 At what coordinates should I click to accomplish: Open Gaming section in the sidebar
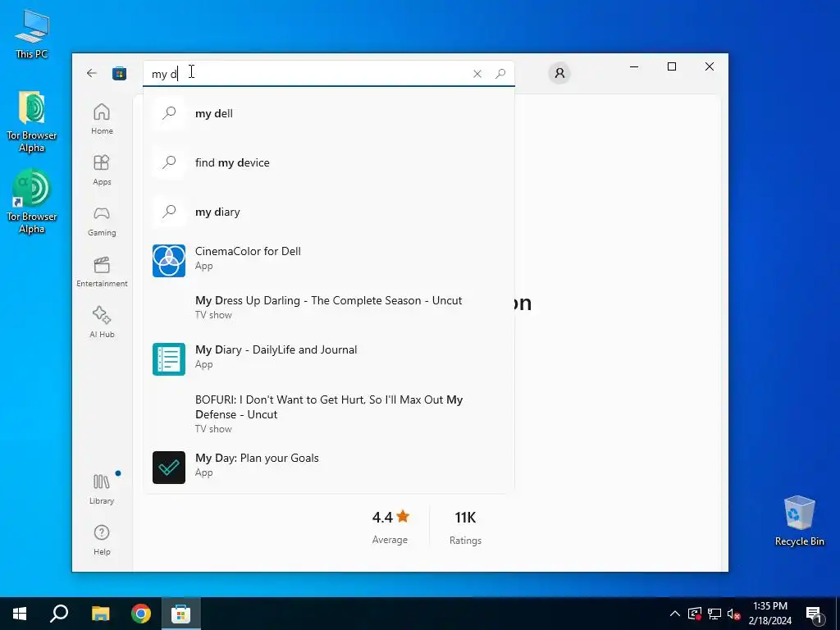[102, 221]
